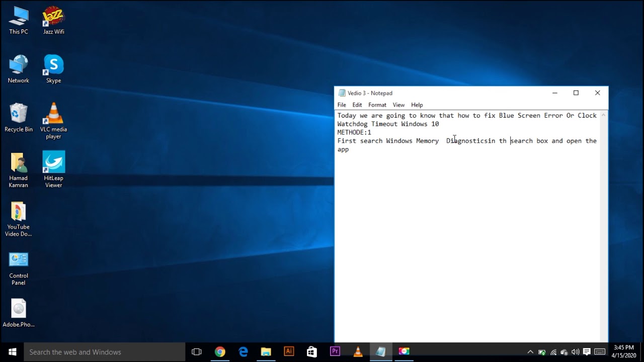The height and width of the screenshot is (362, 644).
Task: Launch Skype from the desktop
Action: tap(53, 69)
